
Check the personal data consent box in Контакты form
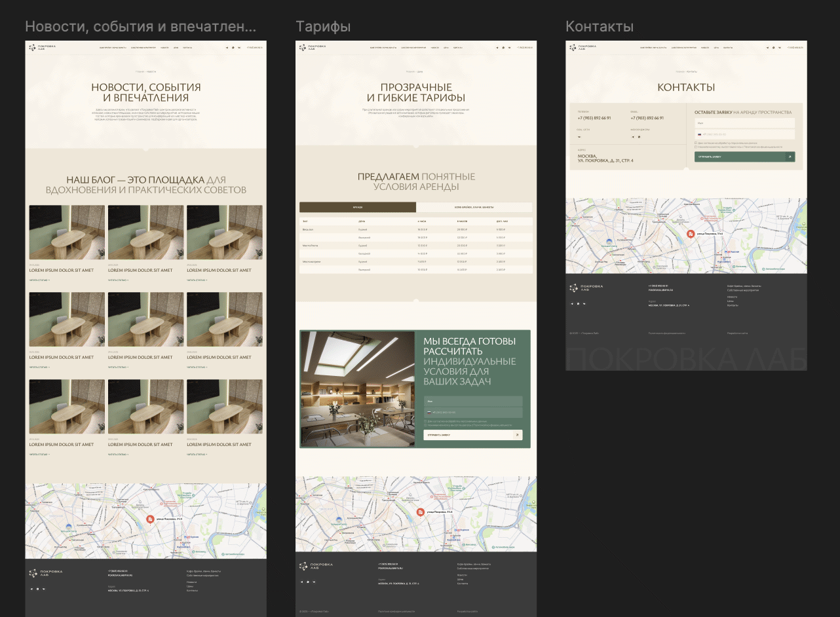(x=696, y=143)
